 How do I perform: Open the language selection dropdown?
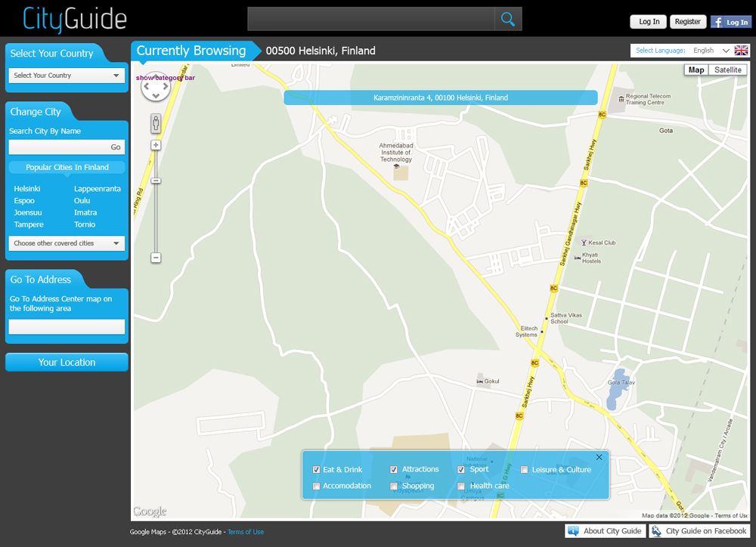[711, 51]
